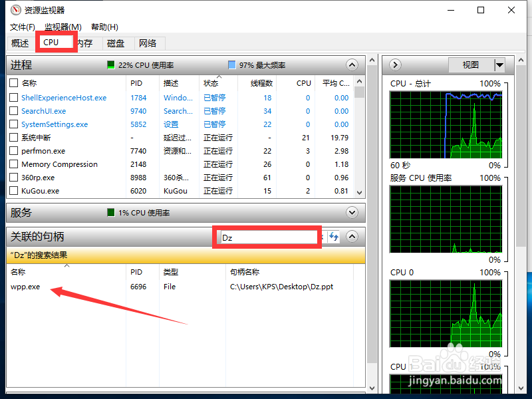Select the SystemSettings.exe process name
The height and width of the screenshot is (399, 532).
pos(55,124)
